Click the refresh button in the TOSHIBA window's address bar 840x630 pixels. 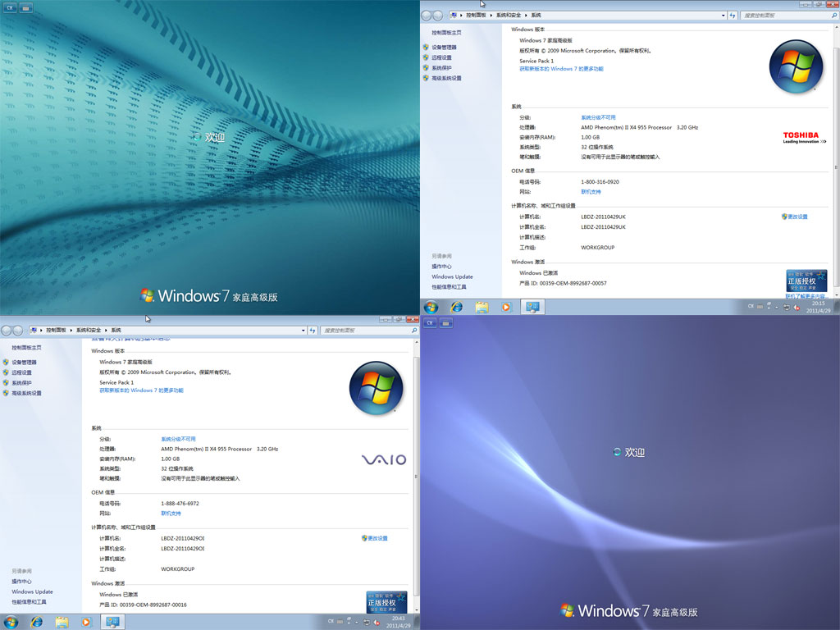[732, 16]
